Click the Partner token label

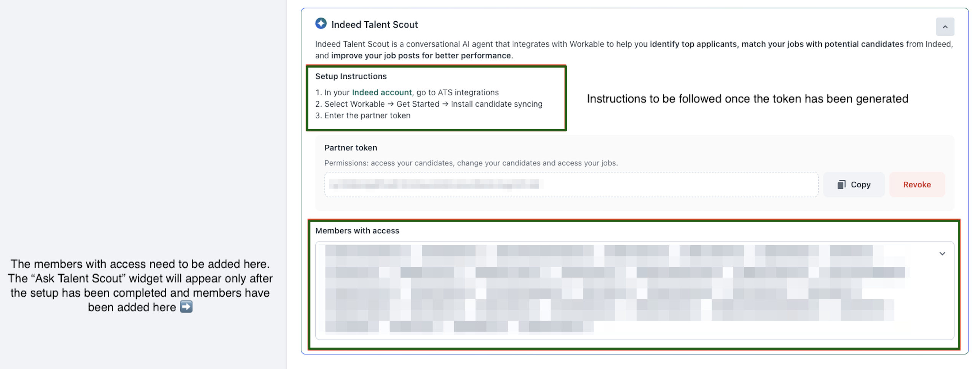point(350,148)
